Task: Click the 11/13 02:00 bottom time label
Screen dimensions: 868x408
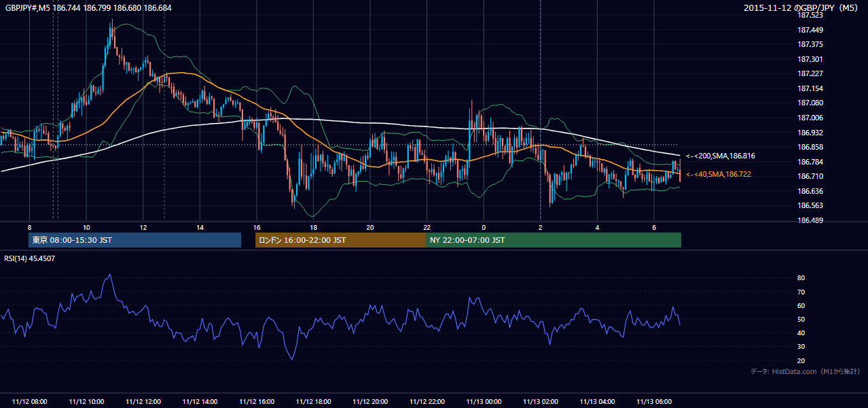Action: click(540, 402)
